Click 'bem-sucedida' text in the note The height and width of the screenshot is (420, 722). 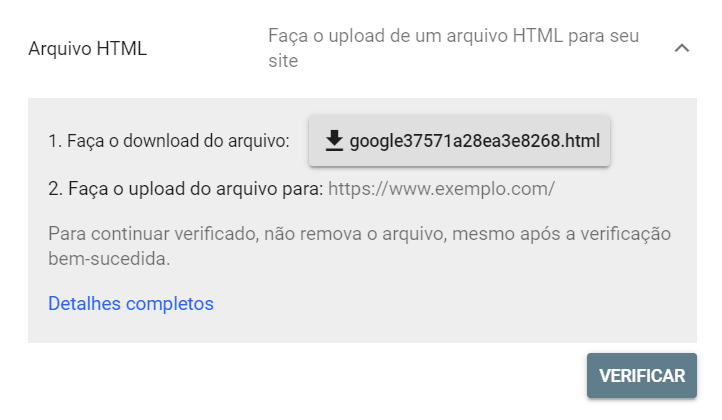[x=109, y=259]
